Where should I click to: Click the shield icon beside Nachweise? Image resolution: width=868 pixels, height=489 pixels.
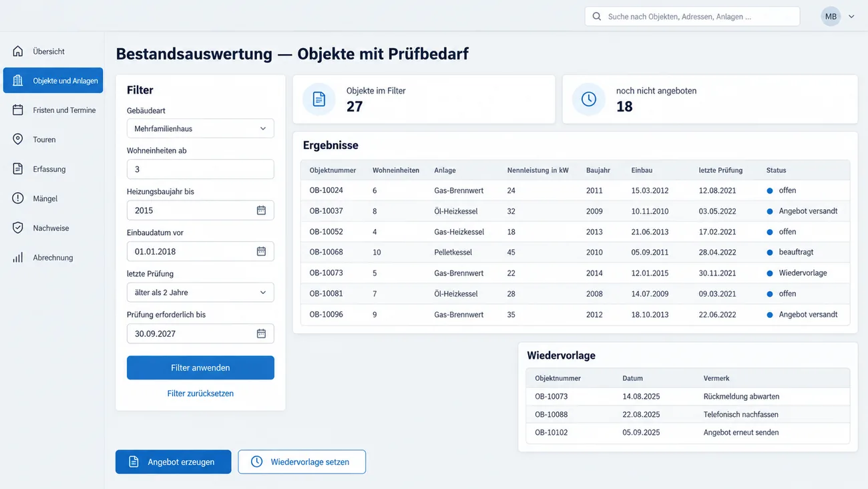coord(18,228)
